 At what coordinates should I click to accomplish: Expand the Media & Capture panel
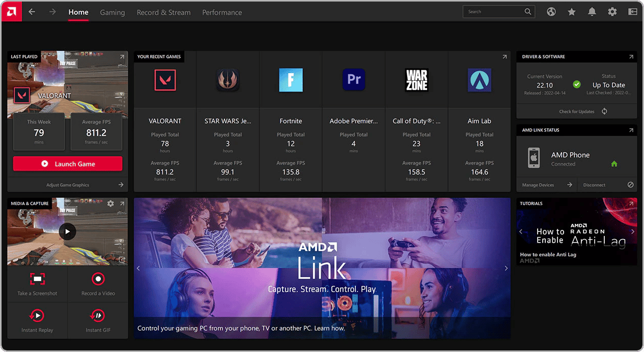122,203
